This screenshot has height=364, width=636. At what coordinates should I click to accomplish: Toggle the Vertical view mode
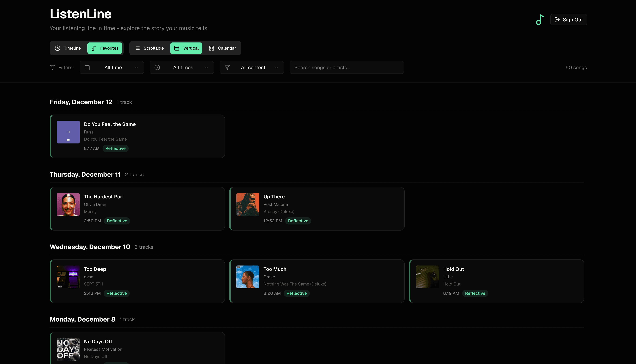tap(186, 48)
